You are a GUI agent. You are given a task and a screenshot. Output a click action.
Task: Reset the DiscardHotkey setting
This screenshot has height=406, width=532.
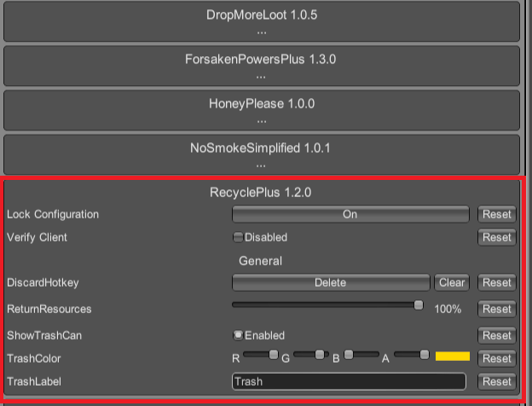(x=497, y=282)
